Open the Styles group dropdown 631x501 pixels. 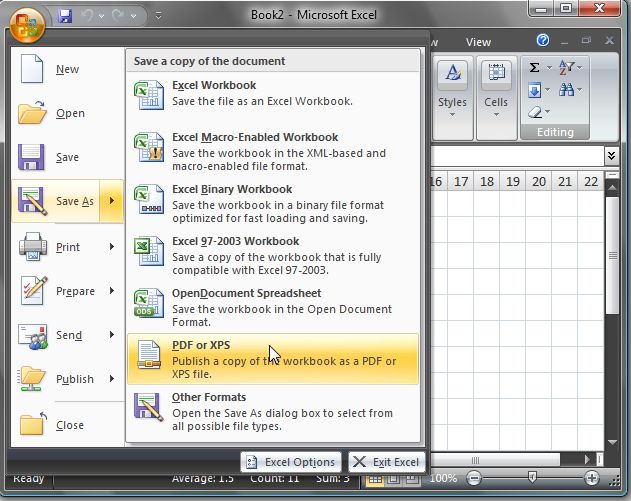click(x=452, y=98)
